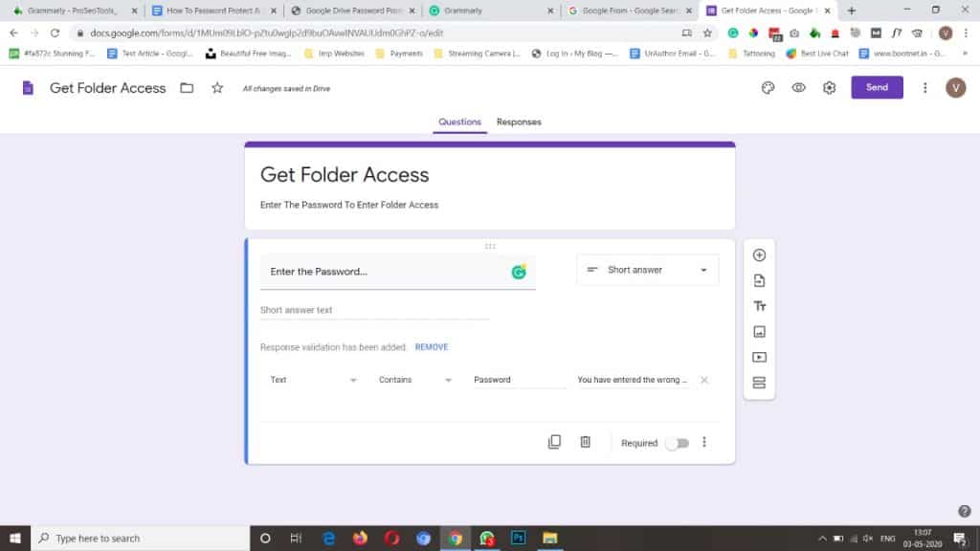
Task: Select the Import questions icon
Action: tap(759, 280)
